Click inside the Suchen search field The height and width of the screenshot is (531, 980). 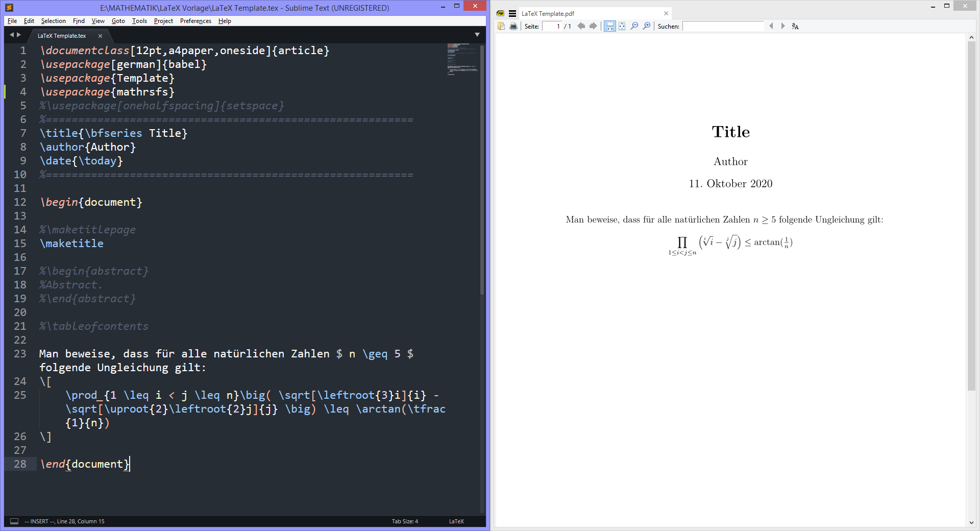[723, 26]
